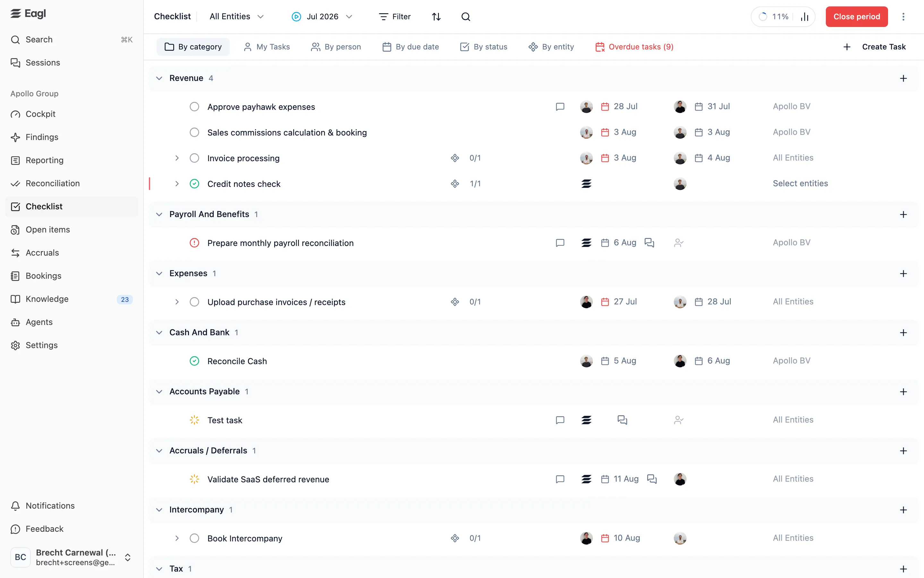Open comment on Approve payhawk expenses
Image resolution: width=924 pixels, height=578 pixels.
tap(560, 107)
